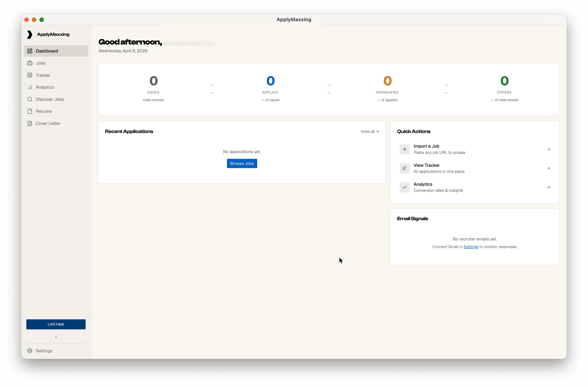The width and height of the screenshot is (588, 387).
Task: Click the plus icon beside Import a Job
Action: (x=405, y=149)
